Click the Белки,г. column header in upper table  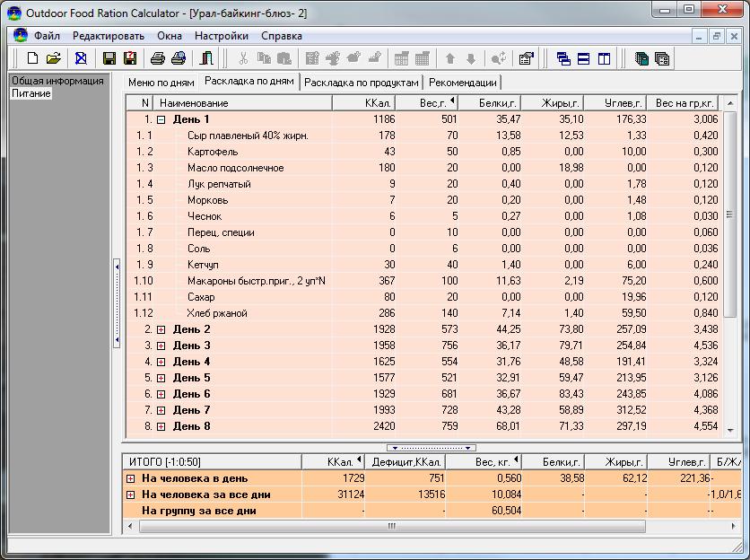[x=489, y=103]
